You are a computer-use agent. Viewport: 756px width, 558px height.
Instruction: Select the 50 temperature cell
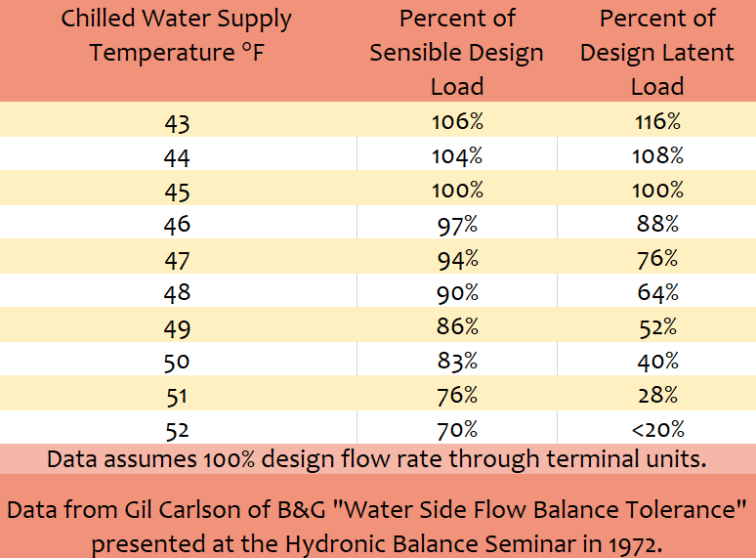[x=177, y=363]
